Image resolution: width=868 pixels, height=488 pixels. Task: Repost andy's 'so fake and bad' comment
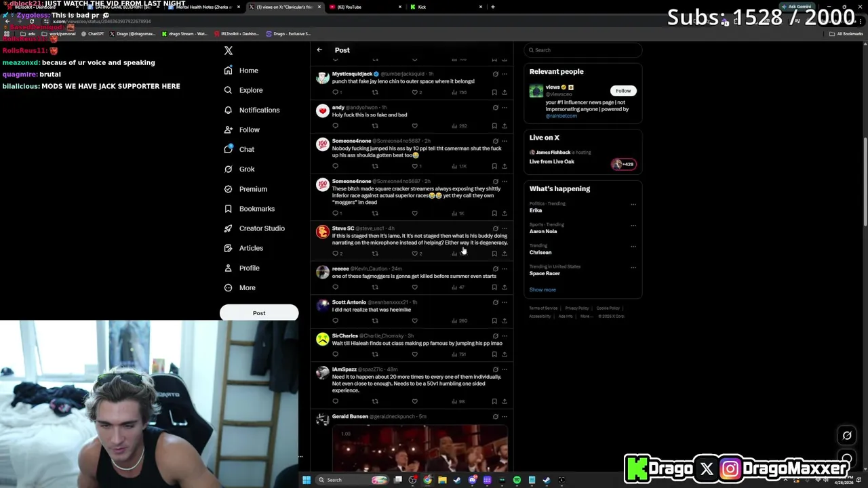click(x=375, y=125)
